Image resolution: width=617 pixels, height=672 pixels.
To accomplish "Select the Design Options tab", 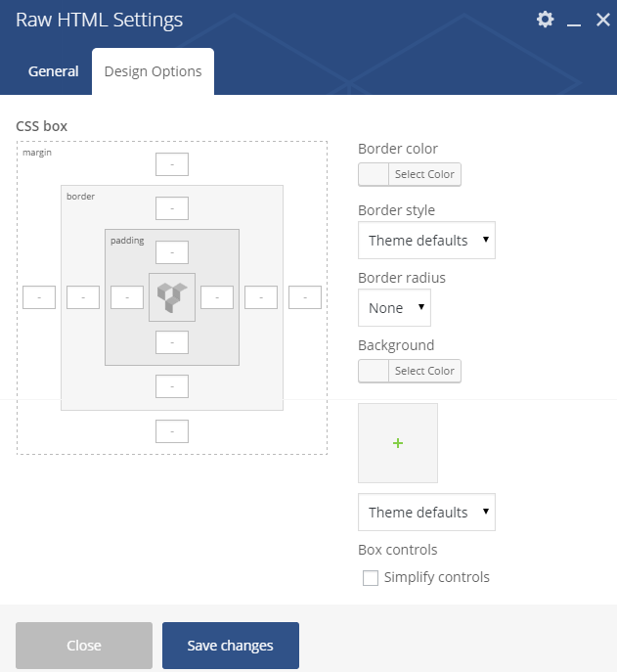I will (153, 71).
